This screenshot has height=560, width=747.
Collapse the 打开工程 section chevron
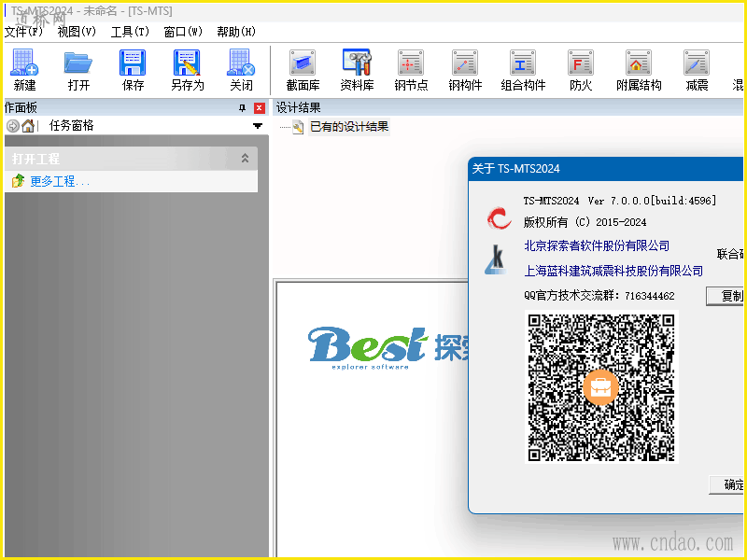tap(245, 158)
